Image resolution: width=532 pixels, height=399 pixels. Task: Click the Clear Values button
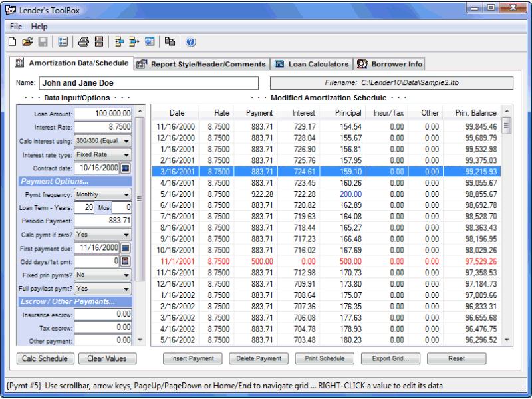tap(107, 358)
